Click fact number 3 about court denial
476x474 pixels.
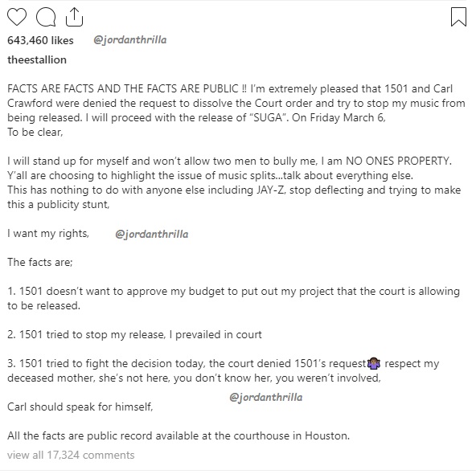click(x=224, y=370)
